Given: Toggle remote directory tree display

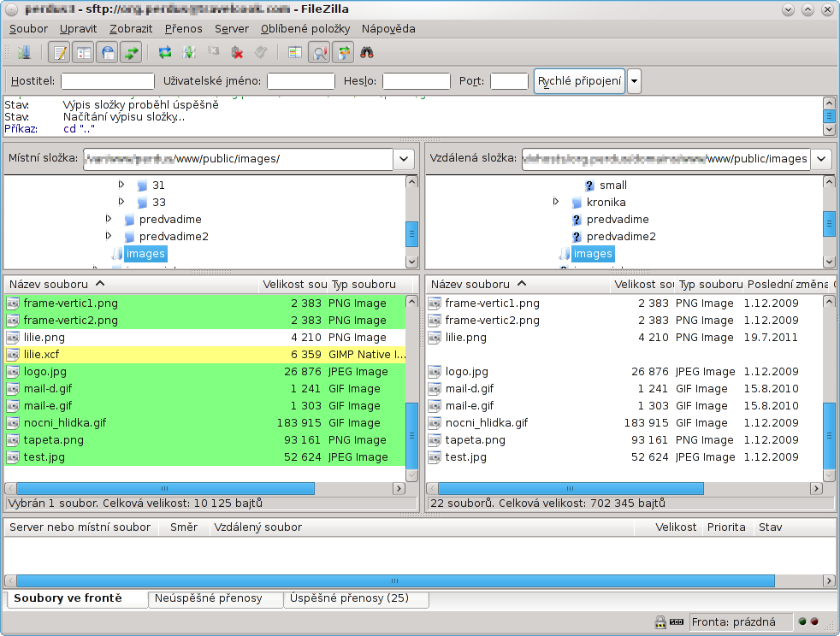Looking at the screenshot, I should coord(108,52).
